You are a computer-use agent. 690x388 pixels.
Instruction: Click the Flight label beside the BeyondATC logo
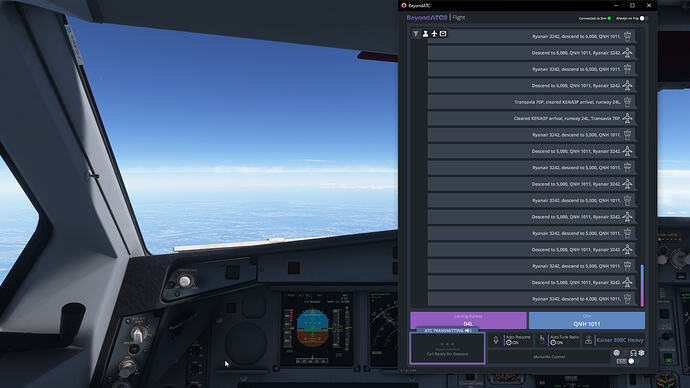point(459,18)
